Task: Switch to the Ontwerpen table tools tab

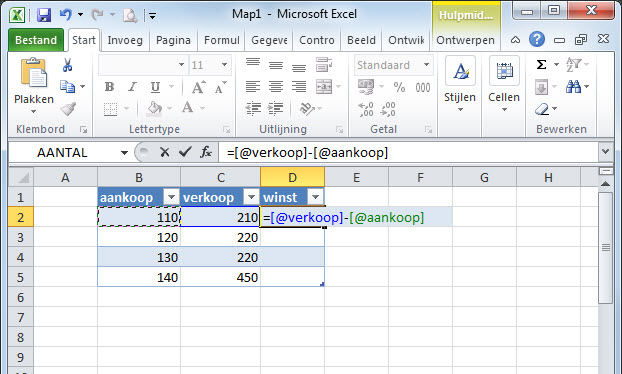Action: pyautogui.click(x=465, y=40)
